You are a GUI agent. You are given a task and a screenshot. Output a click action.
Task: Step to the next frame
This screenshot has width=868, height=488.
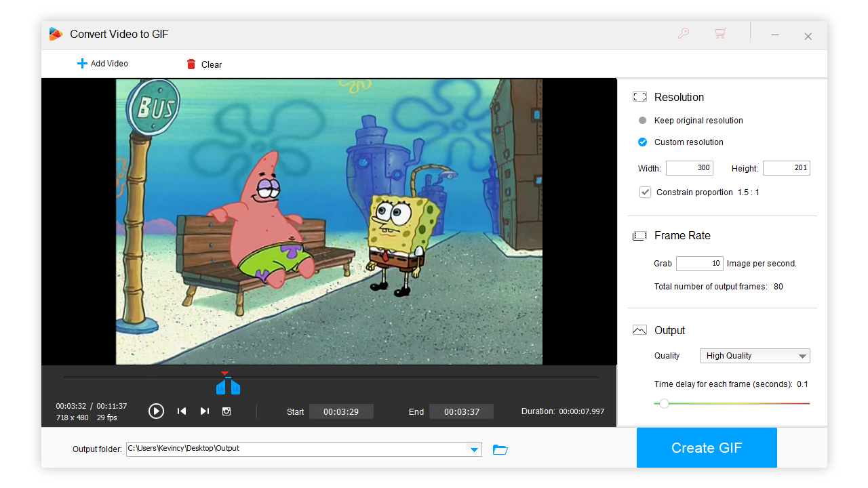tap(204, 411)
